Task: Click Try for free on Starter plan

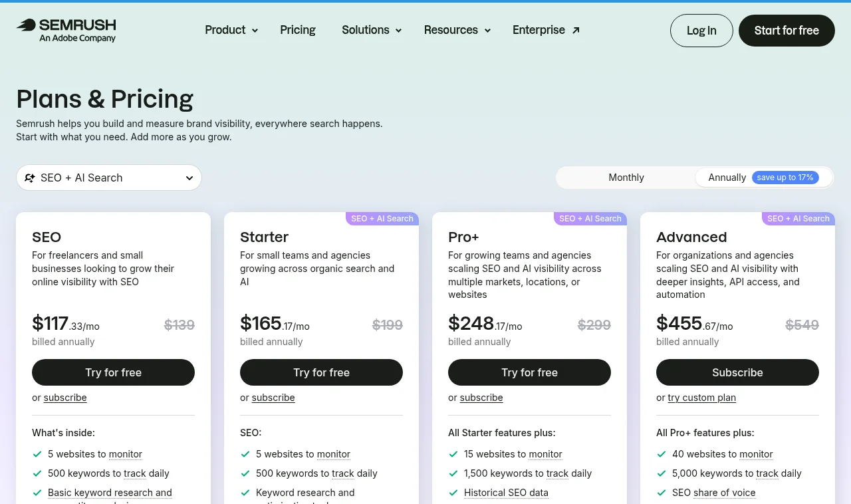Action: 321,372
